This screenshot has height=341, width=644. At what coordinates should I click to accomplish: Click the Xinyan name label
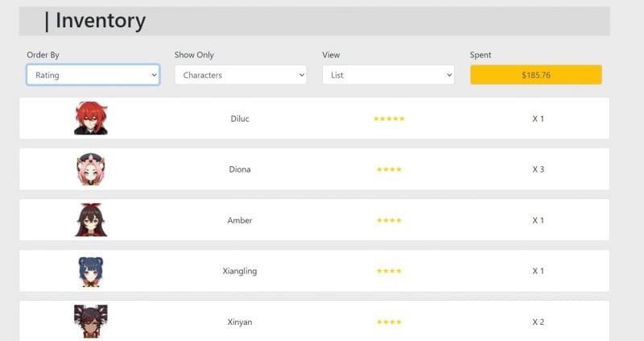point(240,322)
